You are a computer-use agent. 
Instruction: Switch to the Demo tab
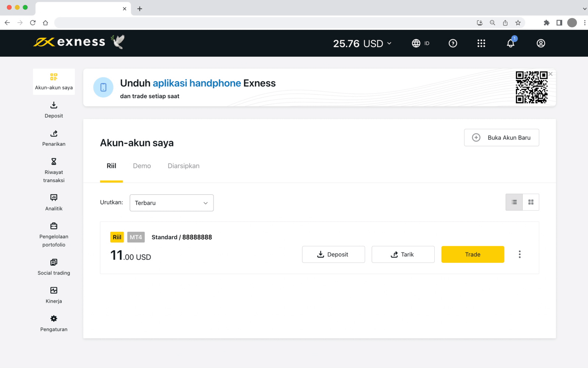click(x=142, y=166)
